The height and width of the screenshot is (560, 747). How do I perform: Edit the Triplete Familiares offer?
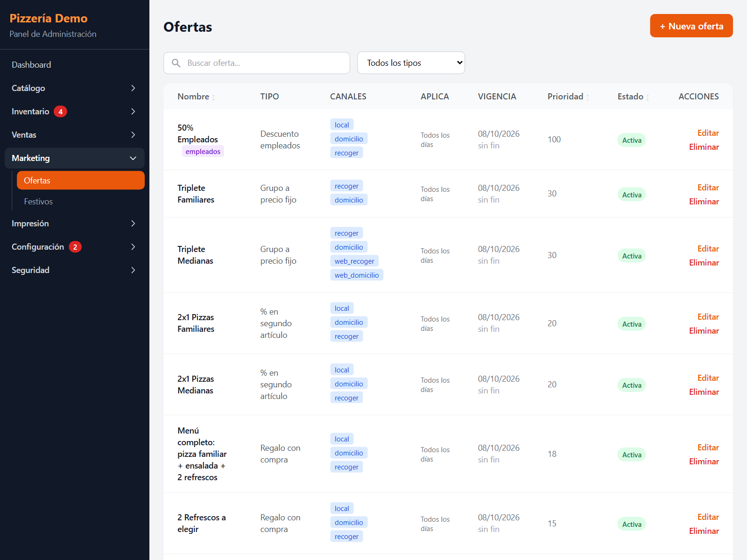[708, 188]
